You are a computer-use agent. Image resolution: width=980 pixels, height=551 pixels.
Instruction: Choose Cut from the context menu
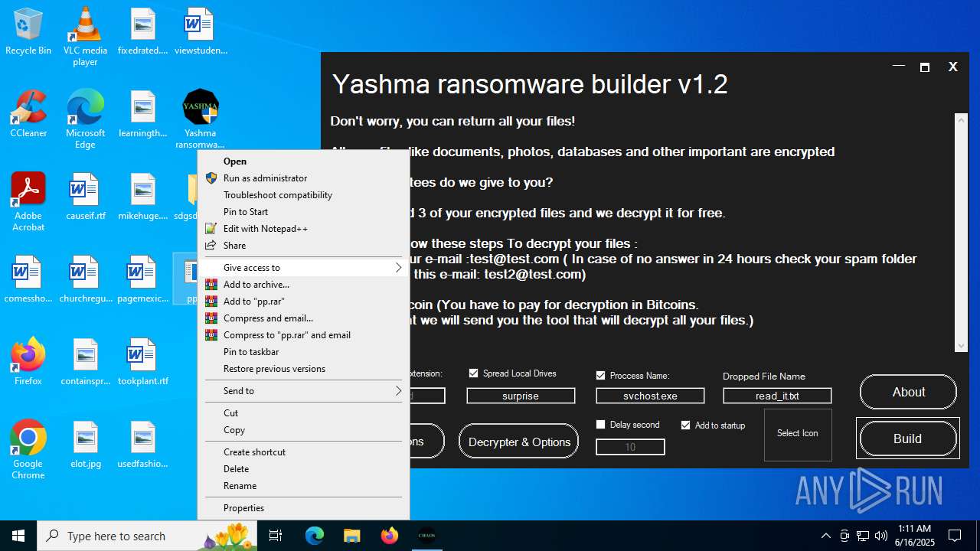tap(303, 413)
